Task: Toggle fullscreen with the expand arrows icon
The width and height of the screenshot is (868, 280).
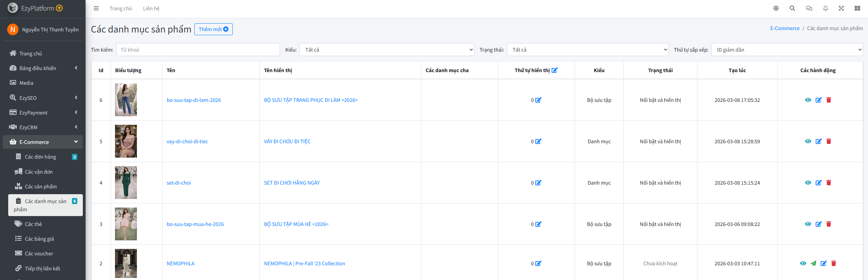Action: tap(841, 8)
